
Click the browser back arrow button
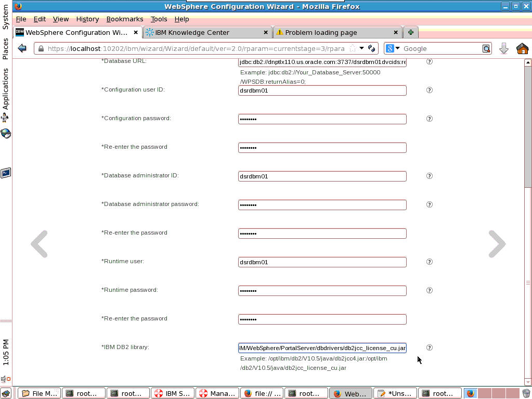22,48
